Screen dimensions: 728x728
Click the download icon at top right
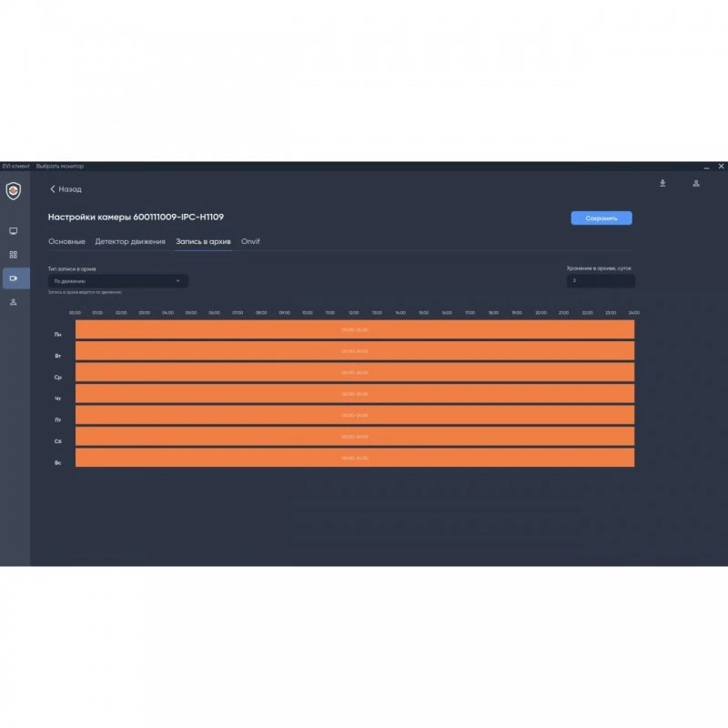[662, 184]
